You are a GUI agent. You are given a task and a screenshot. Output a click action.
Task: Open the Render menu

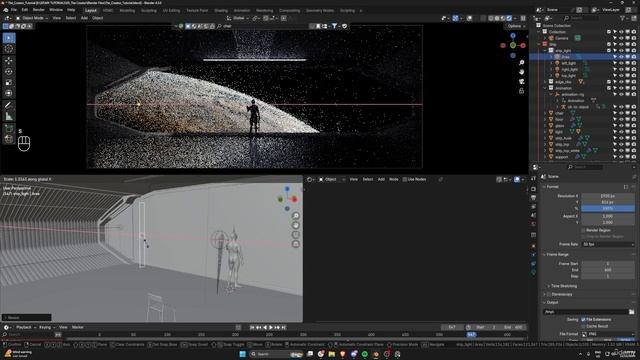click(x=39, y=10)
